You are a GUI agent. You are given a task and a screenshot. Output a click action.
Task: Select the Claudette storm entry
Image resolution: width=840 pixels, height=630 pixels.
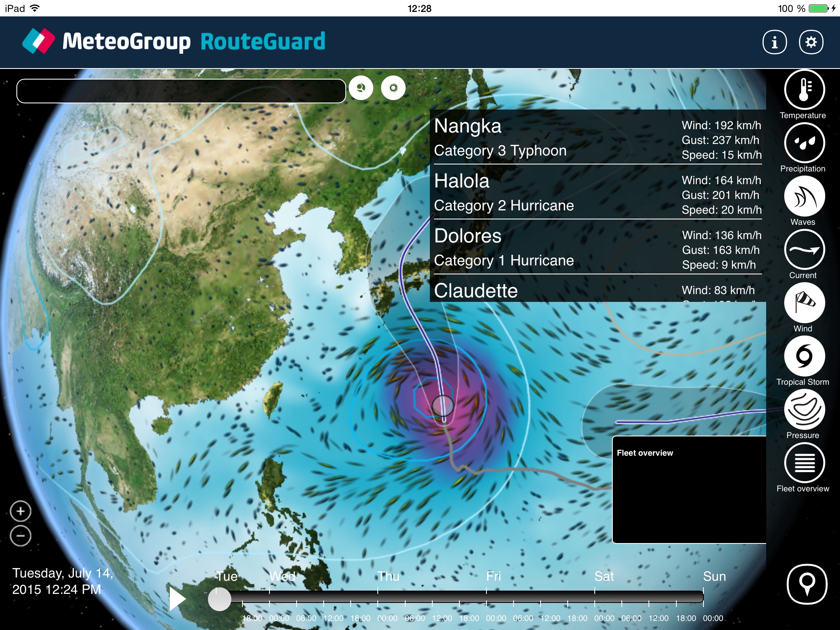click(x=598, y=289)
